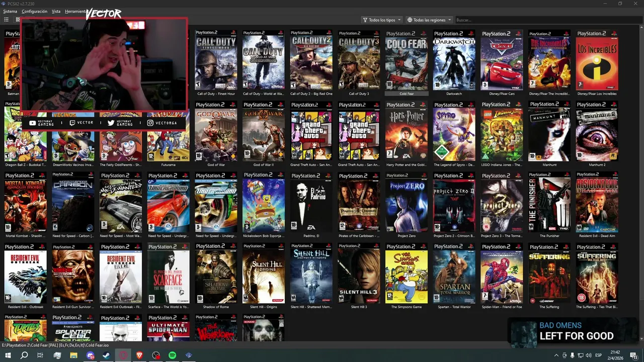Open File Explorer from the taskbar
Image resolution: width=644 pixels, height=362 pixels.
click(73, 355)
